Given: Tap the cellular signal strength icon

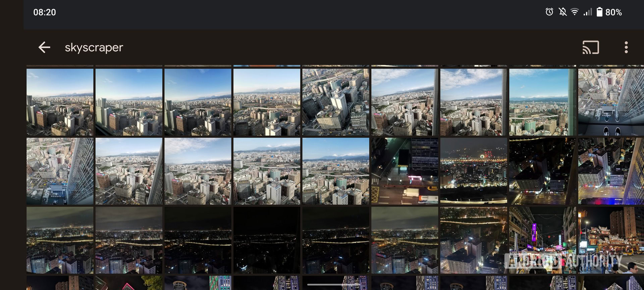Looking at the screenshot, I should coord(587,12).
